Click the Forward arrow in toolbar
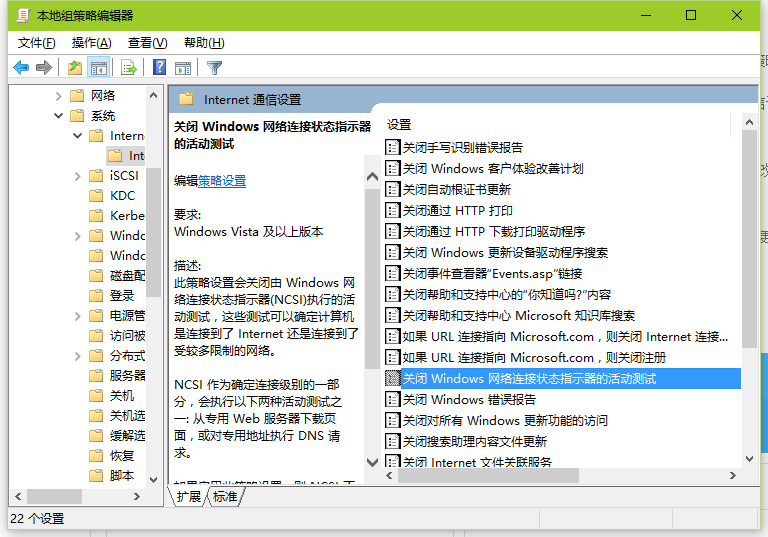768x537 pixels. click(44, 68)
